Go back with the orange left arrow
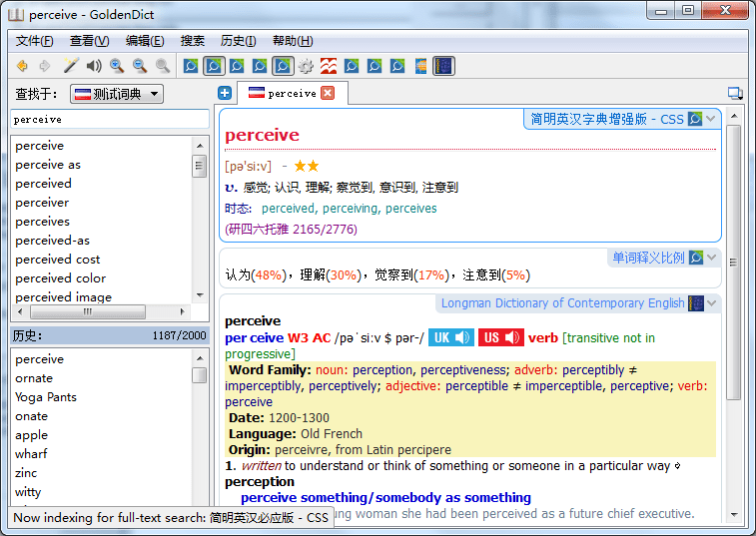This screenshot has height=536, width=756. point(22,66)
